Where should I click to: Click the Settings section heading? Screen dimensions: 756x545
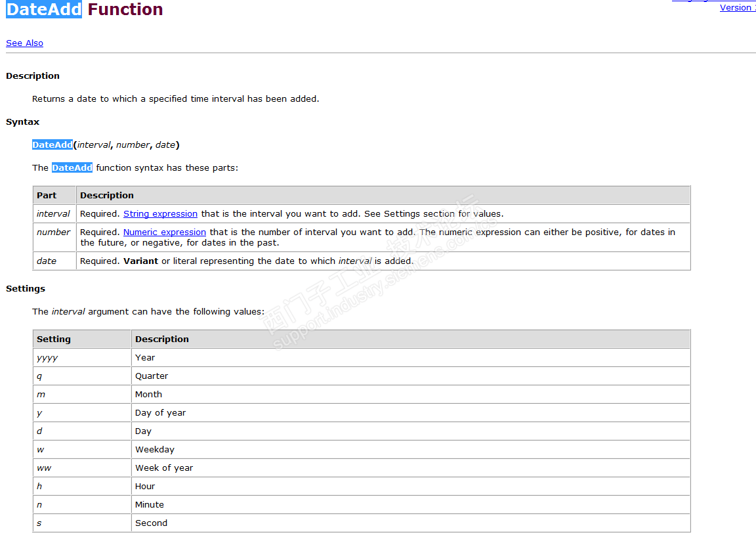(x=26, y=289)
